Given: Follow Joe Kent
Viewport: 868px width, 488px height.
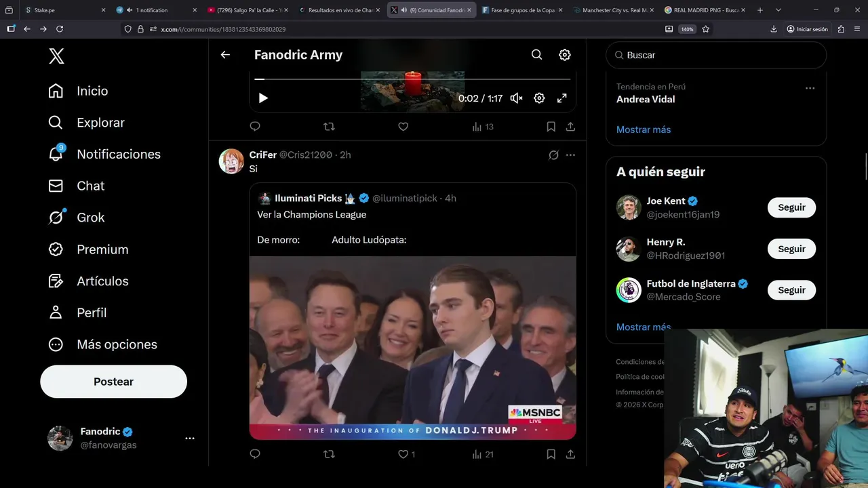Looking at the screenshot, I should pos(791,207).
